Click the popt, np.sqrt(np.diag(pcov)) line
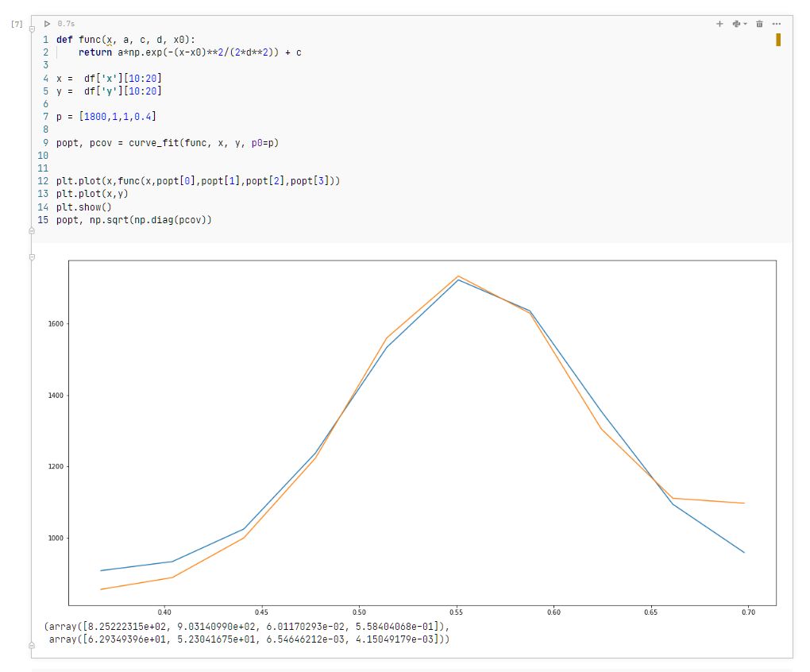The image size is (810, 672). click(133, 220)
